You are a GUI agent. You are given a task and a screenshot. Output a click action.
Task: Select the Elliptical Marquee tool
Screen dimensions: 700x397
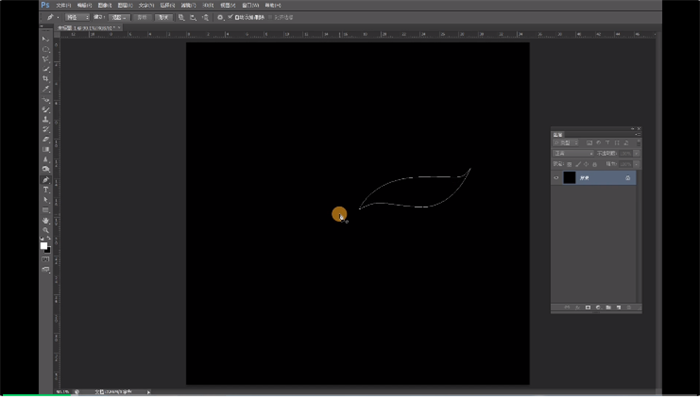(46, 49)
